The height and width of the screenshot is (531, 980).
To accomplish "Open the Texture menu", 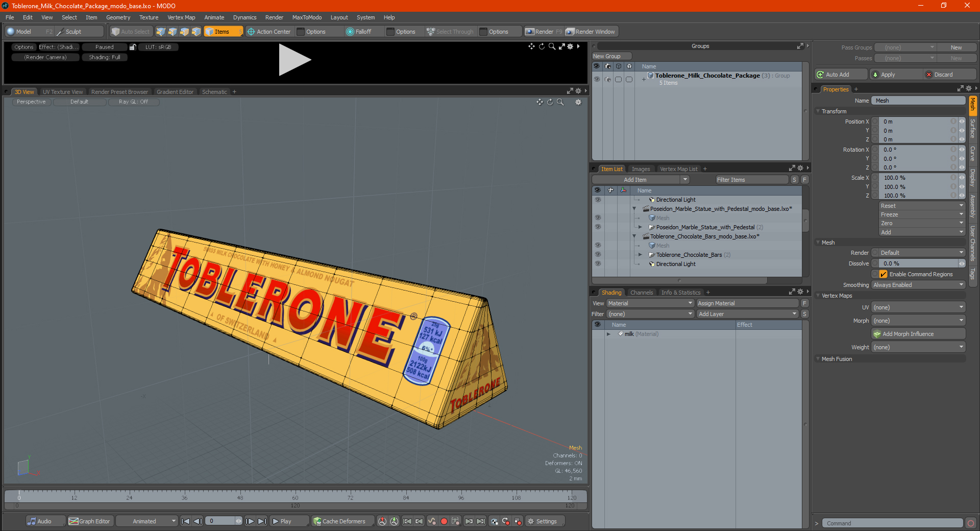I will (149, 17).
